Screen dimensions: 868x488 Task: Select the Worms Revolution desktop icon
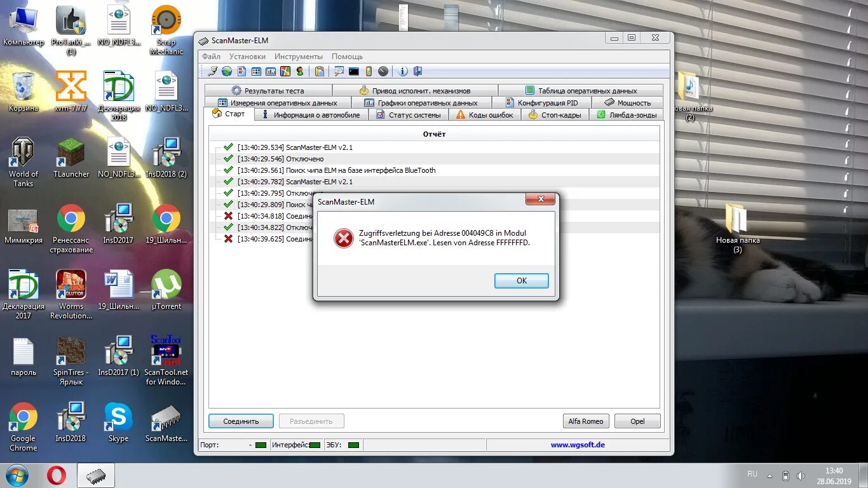coord(71,295)
